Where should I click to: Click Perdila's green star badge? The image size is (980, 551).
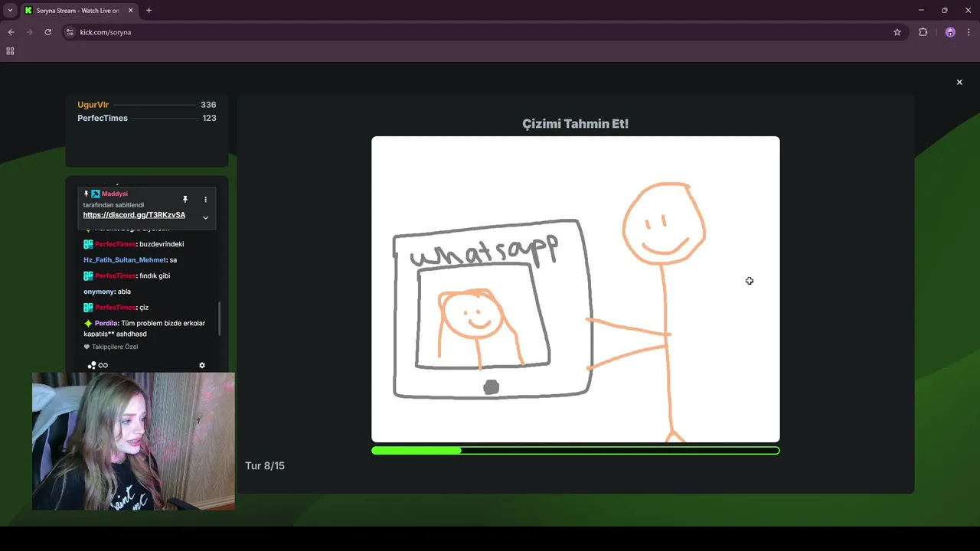88,323
